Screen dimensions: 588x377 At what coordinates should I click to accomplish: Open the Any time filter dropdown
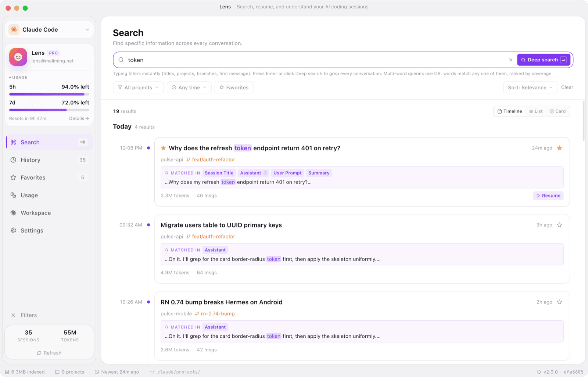click(x=189, y=87)
